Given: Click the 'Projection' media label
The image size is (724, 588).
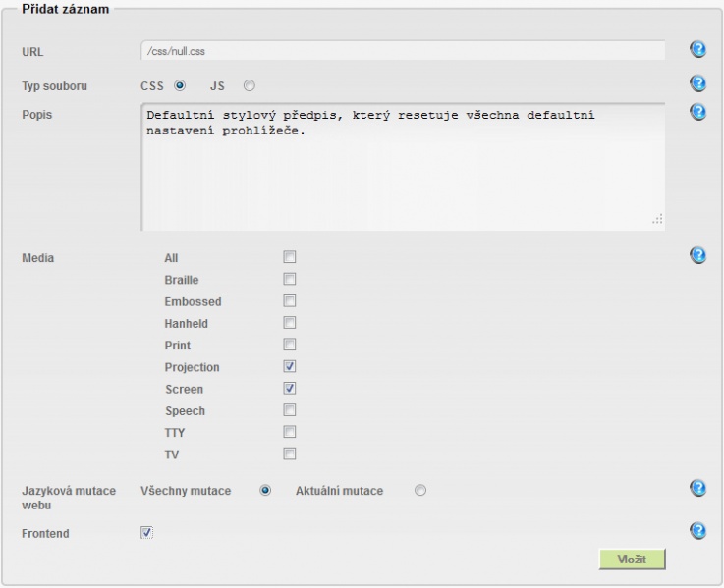Looking at the screenshot, I should 193,367.
